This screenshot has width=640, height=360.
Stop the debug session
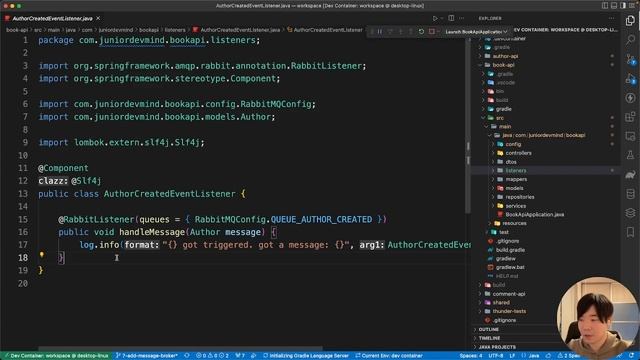click(431, 31)
